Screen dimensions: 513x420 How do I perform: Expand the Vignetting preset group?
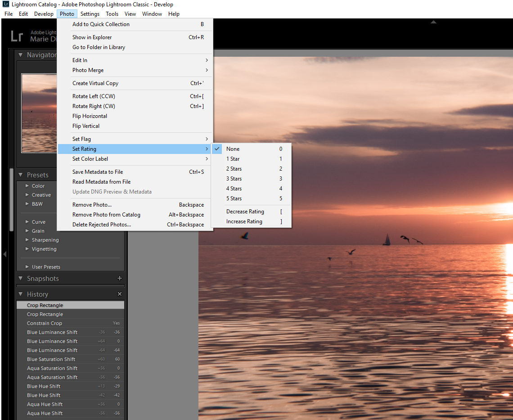27,249
